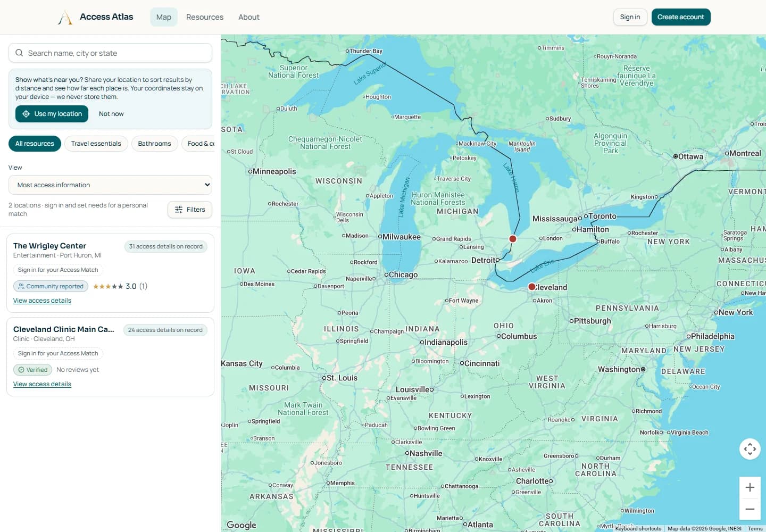Image resolution: width=766 pixels, height=532 pixels.
Task: Open the Filters panel
Action: [190, 210]
